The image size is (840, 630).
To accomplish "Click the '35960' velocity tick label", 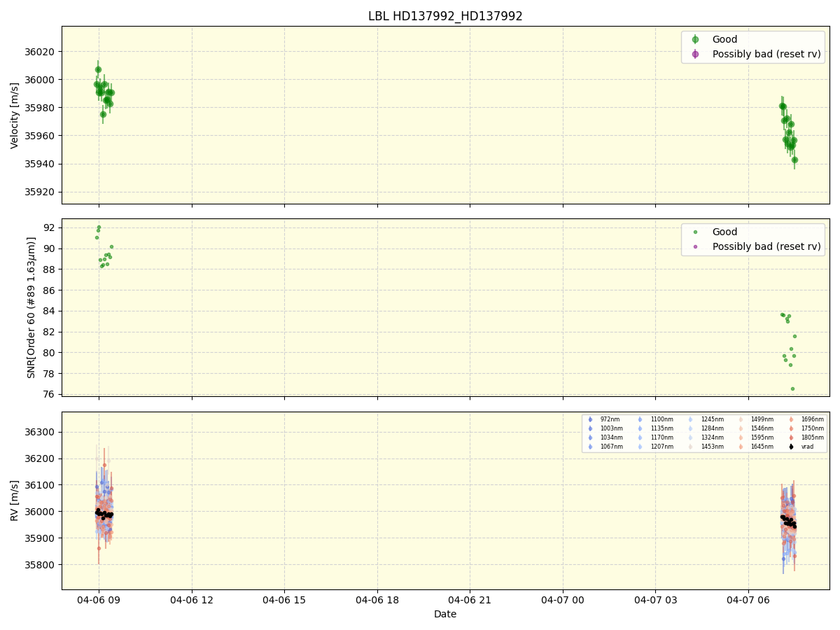I will click(x=41, y=136).
